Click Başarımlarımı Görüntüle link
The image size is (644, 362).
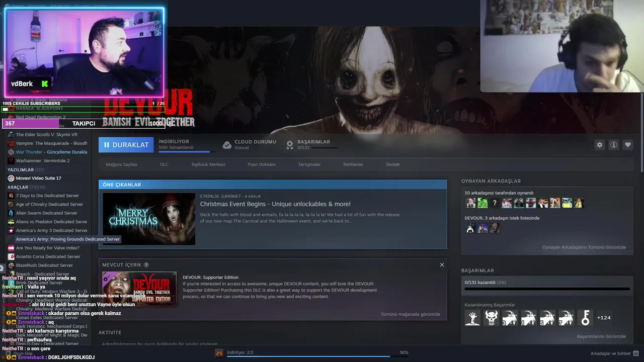[x=601, y=336]
